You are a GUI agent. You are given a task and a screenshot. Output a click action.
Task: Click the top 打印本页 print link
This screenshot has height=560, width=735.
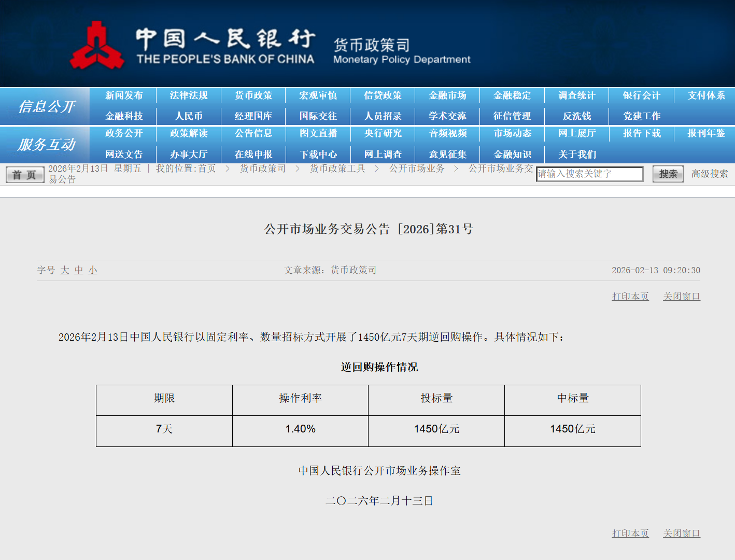(x=630, y=297)
